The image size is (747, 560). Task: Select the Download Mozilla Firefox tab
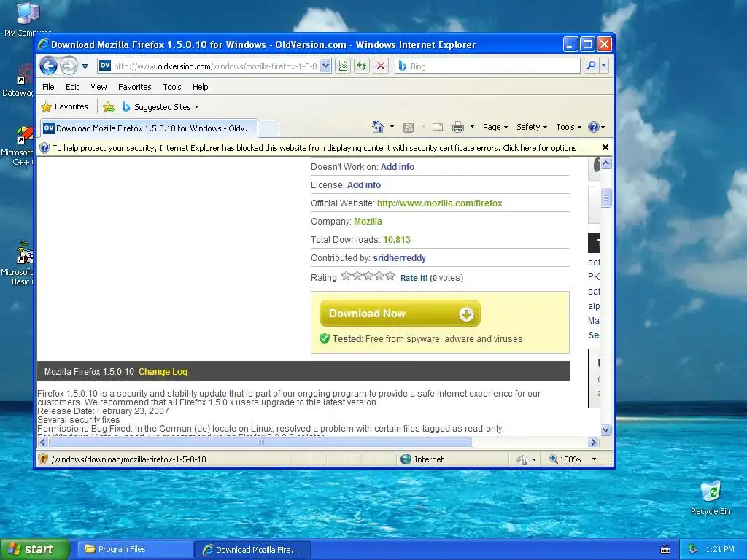pos(149,128)
